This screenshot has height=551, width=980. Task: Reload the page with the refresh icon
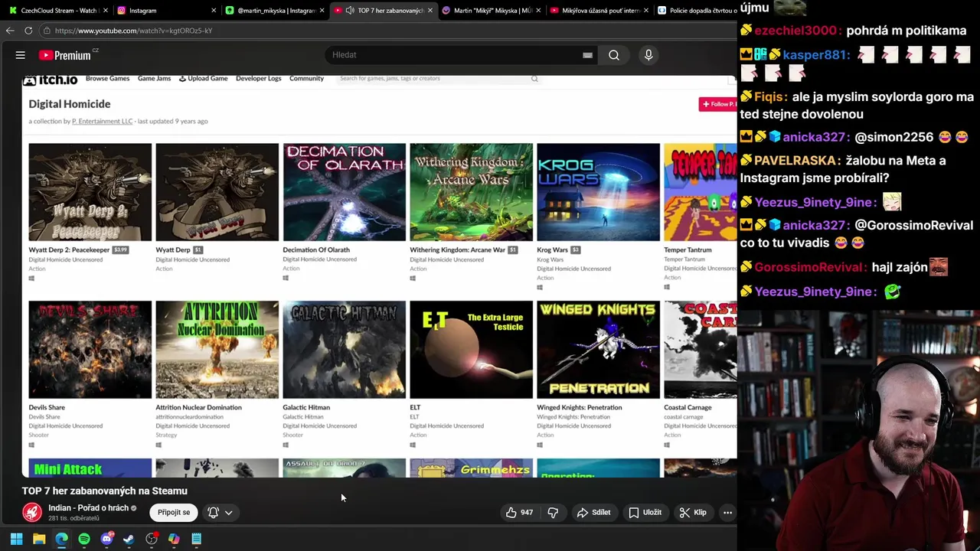click(x=28, y=31)
